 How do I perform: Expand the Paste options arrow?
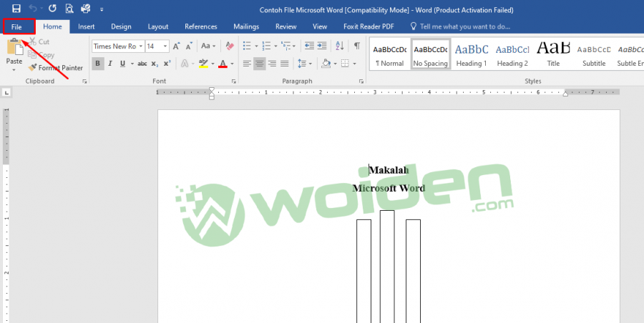(x=14, y=70)
